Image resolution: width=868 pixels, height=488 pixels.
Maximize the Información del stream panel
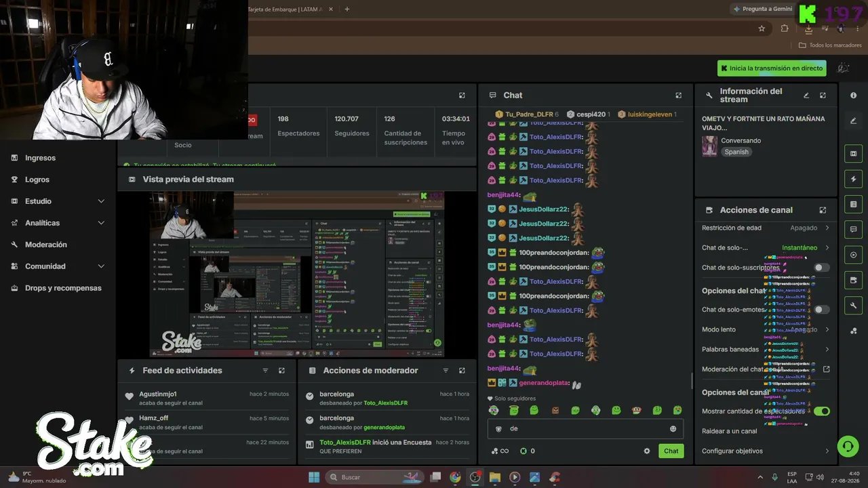pyautogui.click(x=823, y=96)
